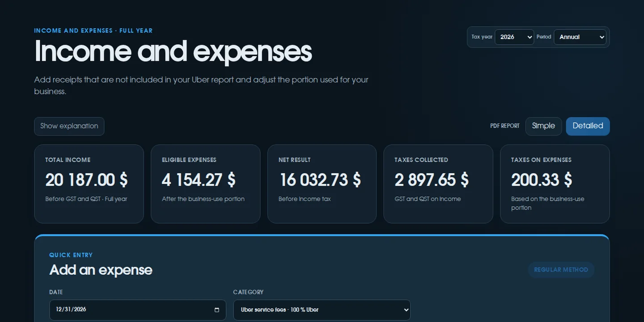Screen dimensions: 644x322
Task: Expand the Category dropdown for expenses
Action: coord(322,310)
